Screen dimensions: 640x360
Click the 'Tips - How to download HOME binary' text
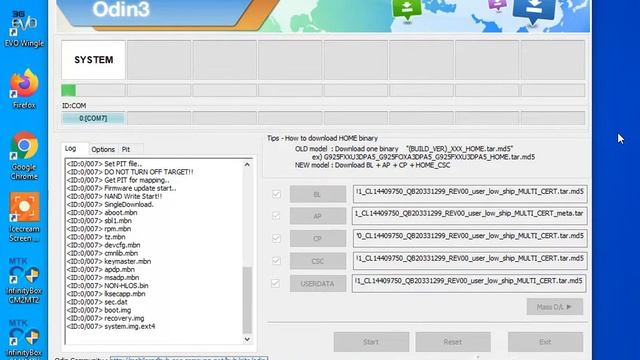pos(322,138)
